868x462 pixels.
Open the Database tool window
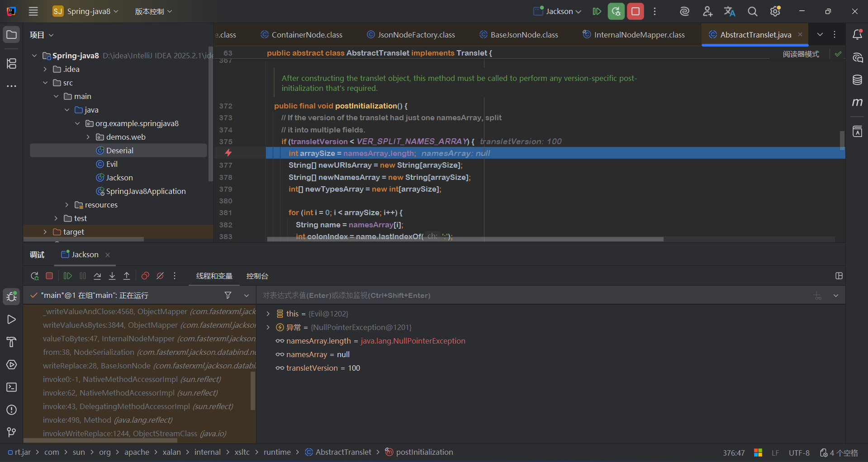coord(857,80)
